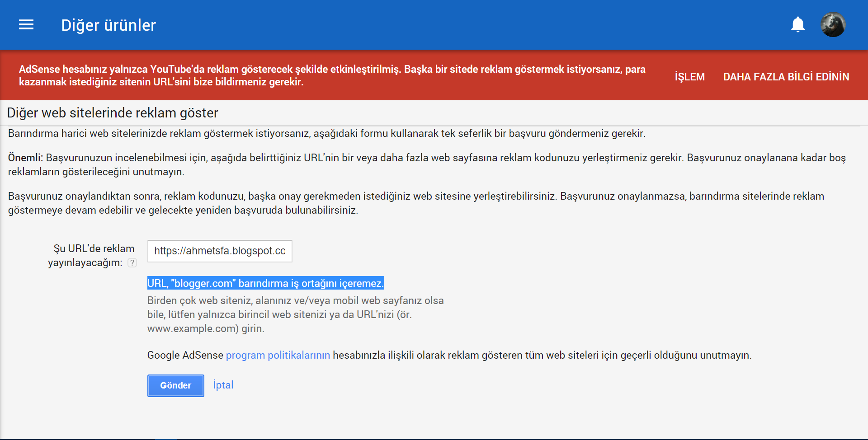Submit the form with Gönder

pyautogui.click(x=175, y=385)
